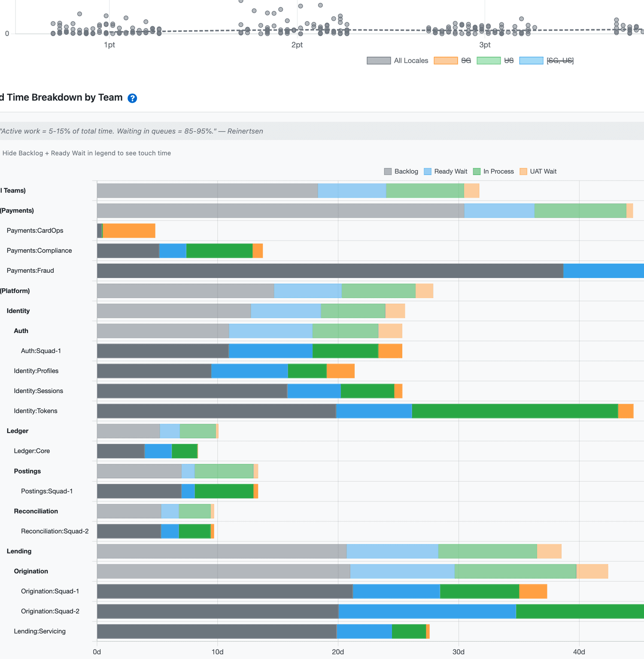The width and height of the screenshot is (644, 659).
Task: Collapse the Auth team group
Action: pyautogui.click(x=21, y=331)
